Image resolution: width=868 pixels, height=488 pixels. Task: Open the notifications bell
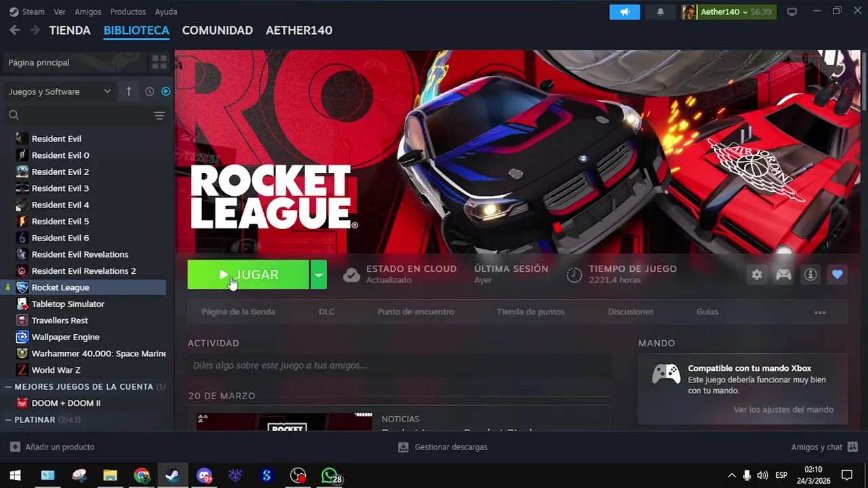[x=660, y=12]
